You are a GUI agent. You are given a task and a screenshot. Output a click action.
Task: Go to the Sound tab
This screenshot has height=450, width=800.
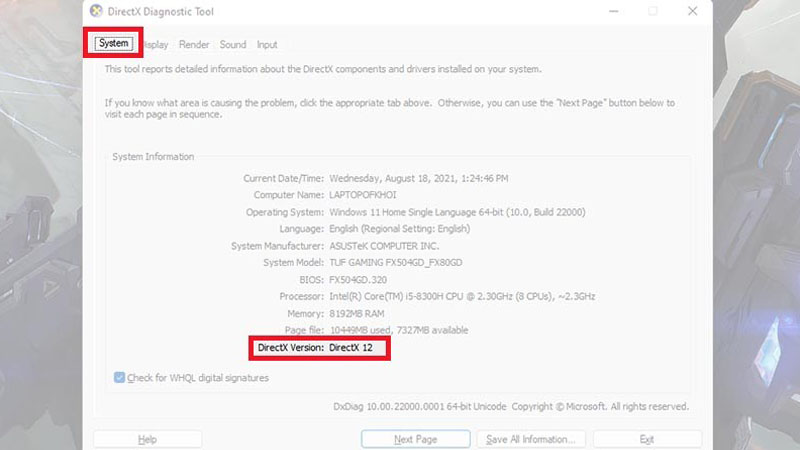[233, 45]
